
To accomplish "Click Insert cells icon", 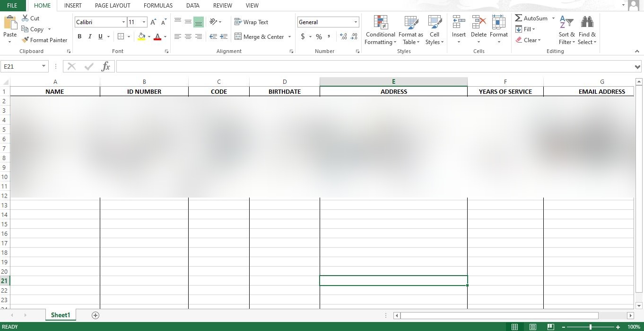I will [x=459, y=22].
